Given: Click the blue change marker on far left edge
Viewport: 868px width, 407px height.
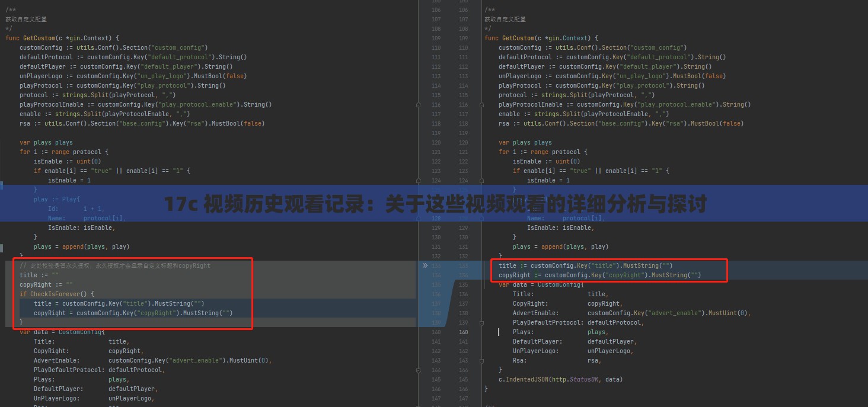Looking at the screenshot, I should pyautogui.click(x=2, y=185).
